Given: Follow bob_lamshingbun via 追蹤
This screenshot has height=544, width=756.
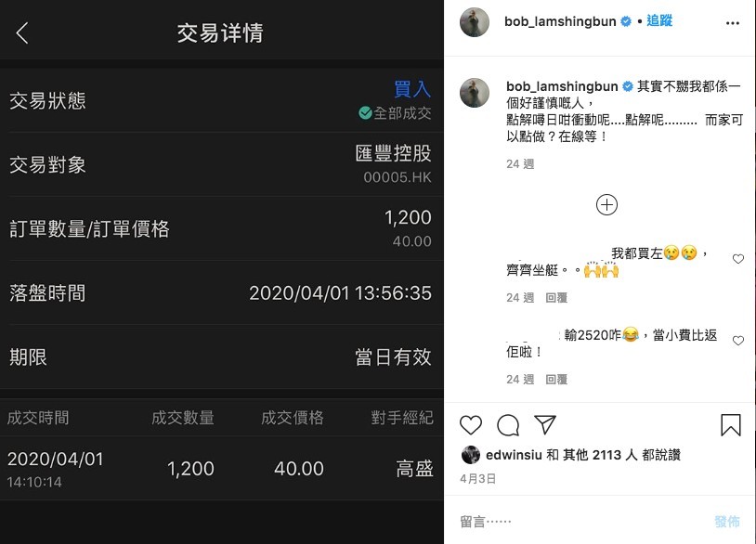Looking at the screenshot, I should tap(659, 20).
